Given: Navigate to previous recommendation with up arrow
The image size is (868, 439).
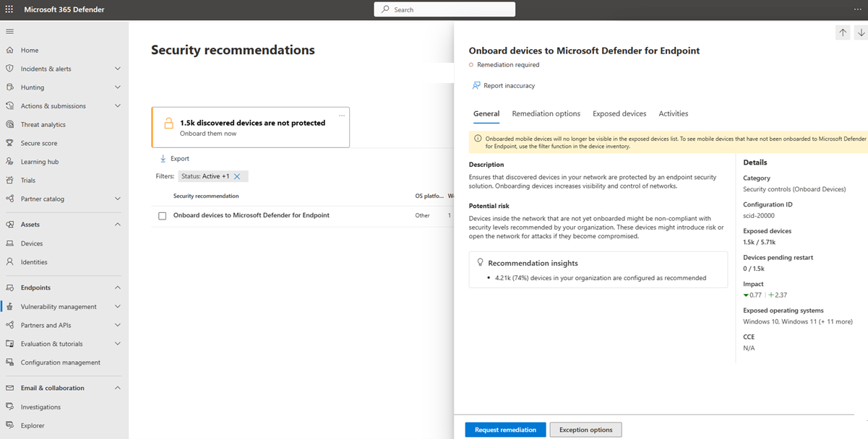Looking at the screenshot, I should 843,32.
